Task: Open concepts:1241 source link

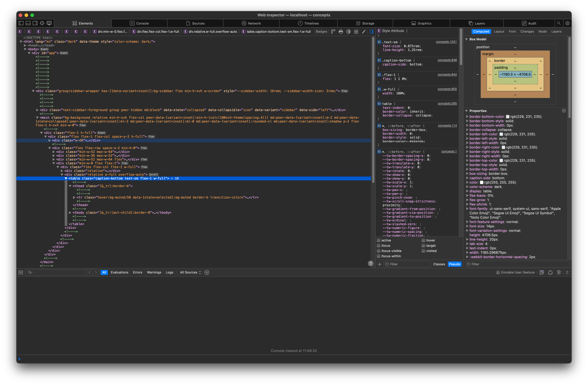Action: [x=446, y=42]
